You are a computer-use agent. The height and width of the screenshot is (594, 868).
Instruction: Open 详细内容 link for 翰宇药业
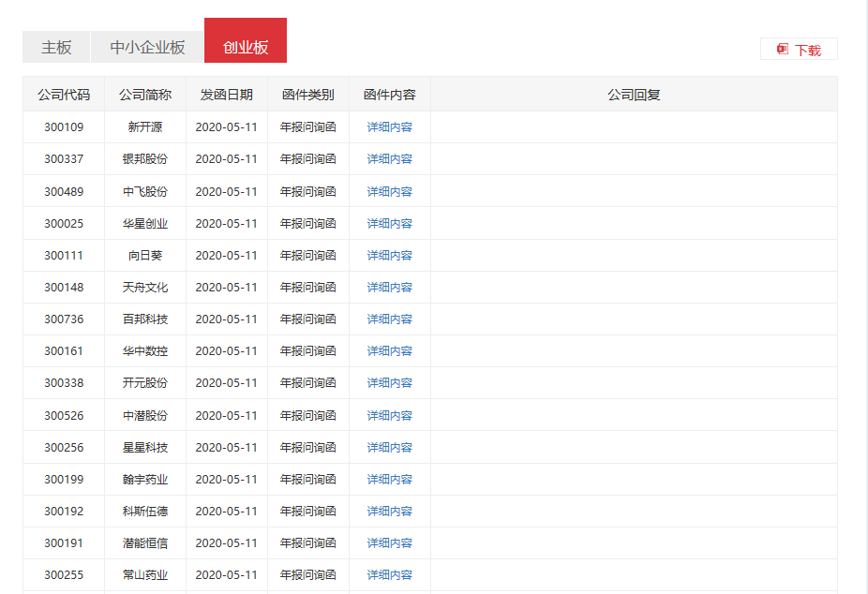pos(390,480)
